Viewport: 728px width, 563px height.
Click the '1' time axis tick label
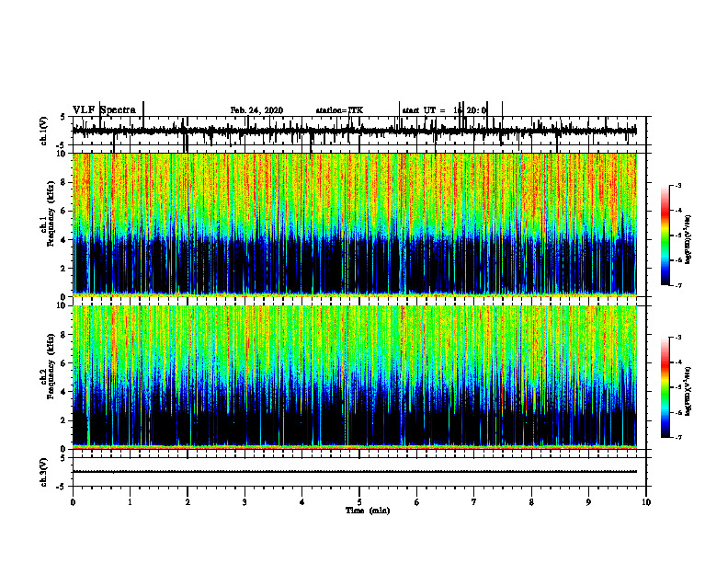click(x=131, y=502)
